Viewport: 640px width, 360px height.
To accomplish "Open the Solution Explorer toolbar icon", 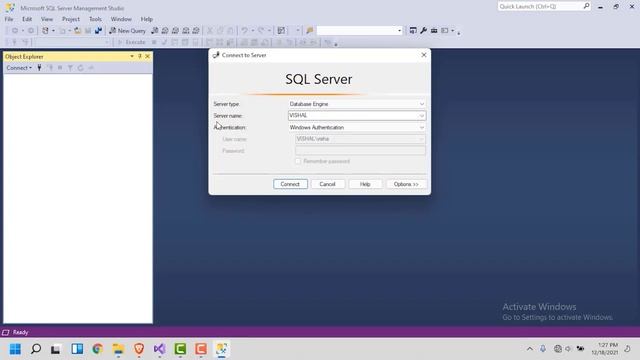I will 413,31.
